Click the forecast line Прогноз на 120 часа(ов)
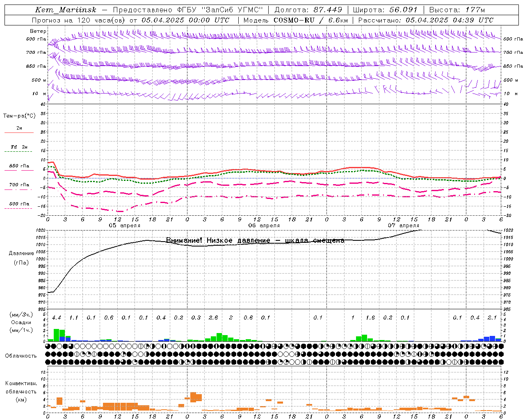525x420 pixels. (x=79, y=20)
